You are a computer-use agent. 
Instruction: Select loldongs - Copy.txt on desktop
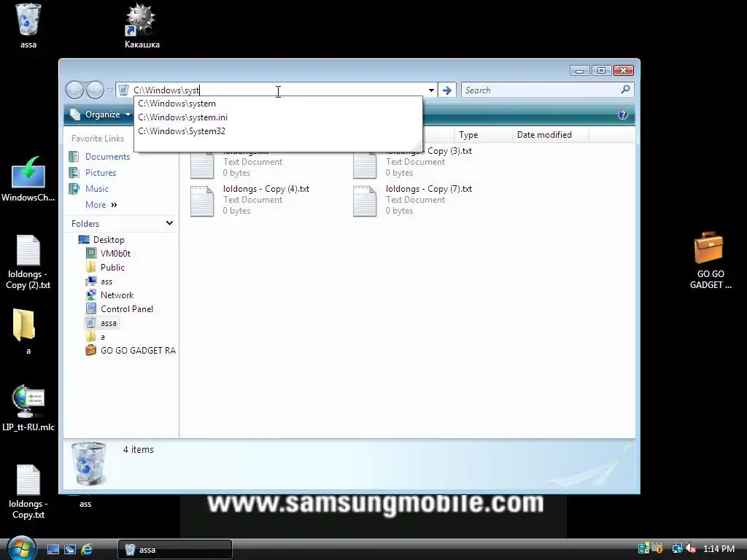pos(28,492)
